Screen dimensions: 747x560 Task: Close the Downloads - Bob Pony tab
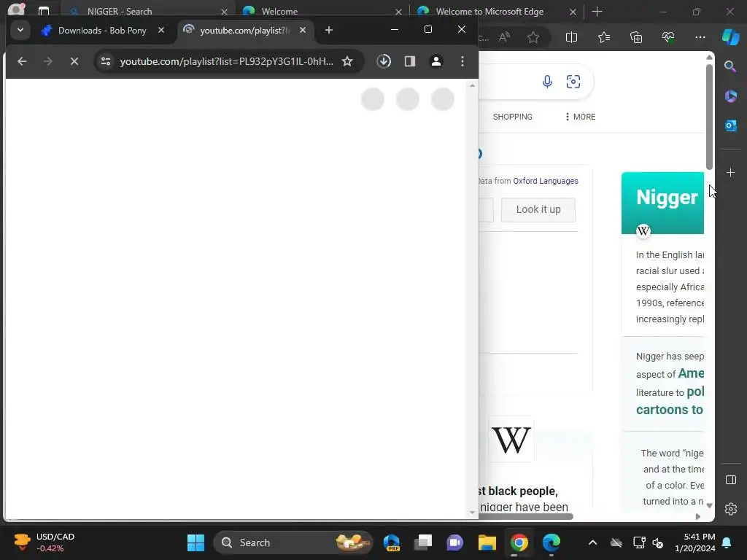(161, 30)
